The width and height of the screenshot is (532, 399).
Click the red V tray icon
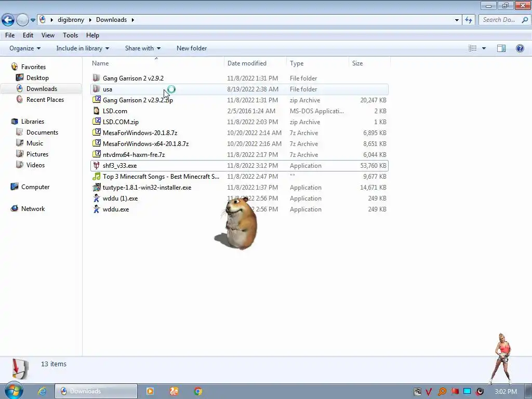429,392
